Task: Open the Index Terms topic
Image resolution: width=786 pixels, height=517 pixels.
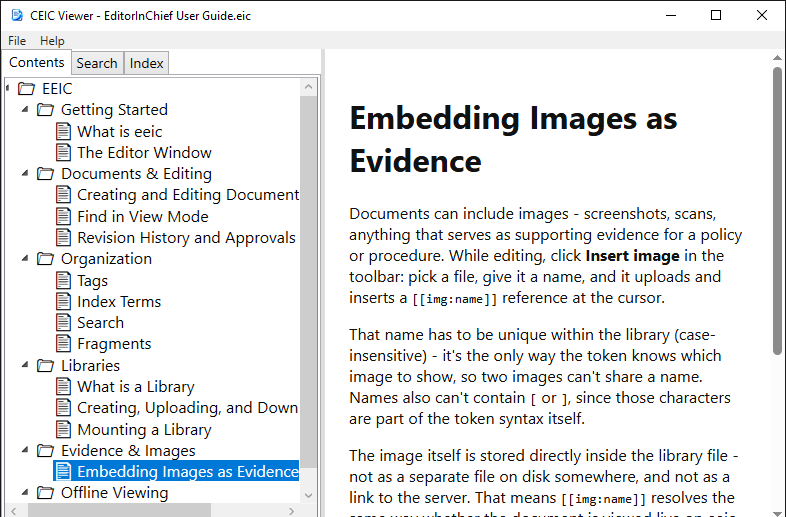Action: click(x=119, y=301)
